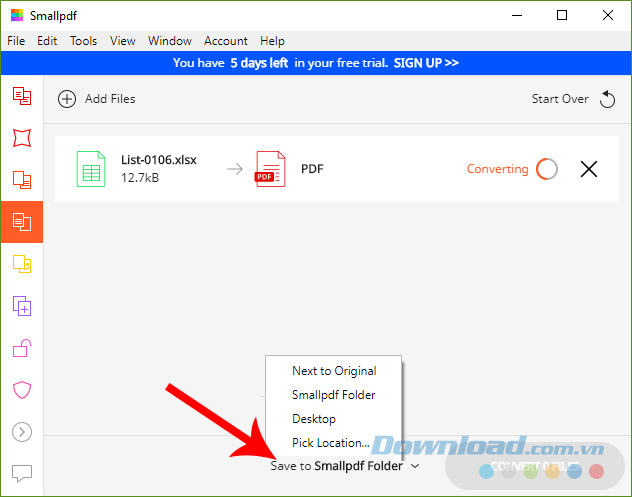
Task: Open the PDF converter sidebar icon below compress
Action: tap(22, 180)
